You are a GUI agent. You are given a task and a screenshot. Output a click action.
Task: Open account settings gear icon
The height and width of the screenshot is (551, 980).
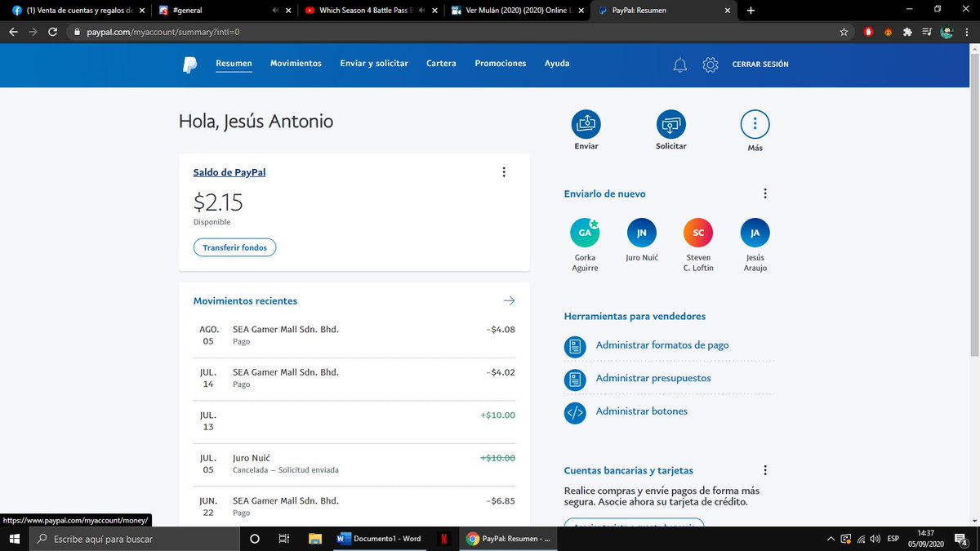710,64
